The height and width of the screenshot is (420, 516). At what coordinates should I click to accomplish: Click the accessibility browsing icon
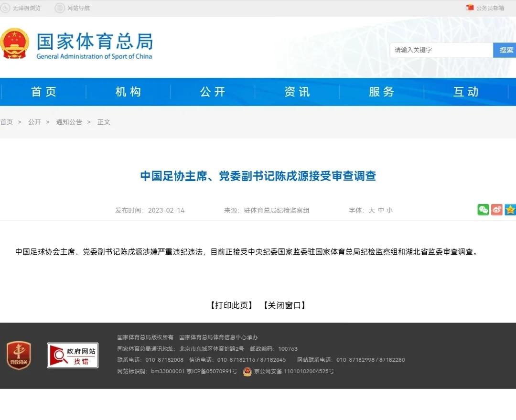5,8
